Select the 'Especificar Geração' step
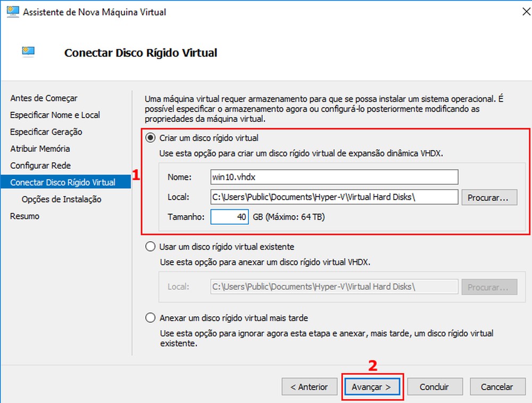This screenshot has width=532, height=403. click(48, 131)
